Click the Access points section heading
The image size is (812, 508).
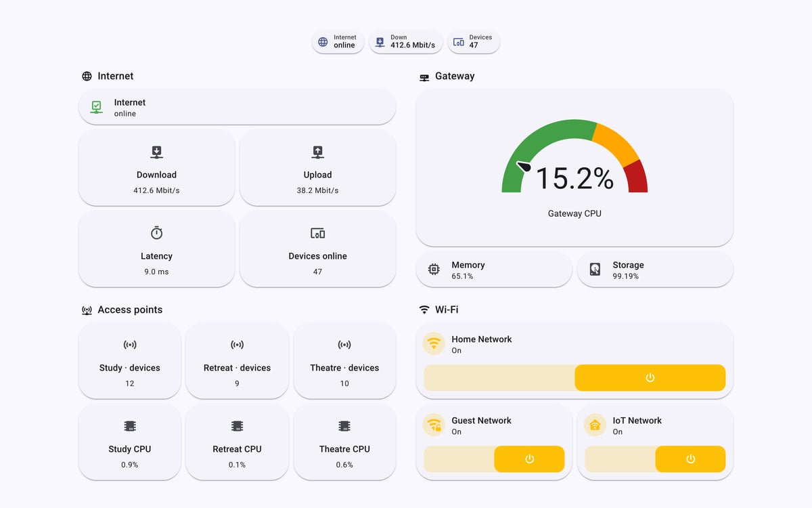click(130, 310)
